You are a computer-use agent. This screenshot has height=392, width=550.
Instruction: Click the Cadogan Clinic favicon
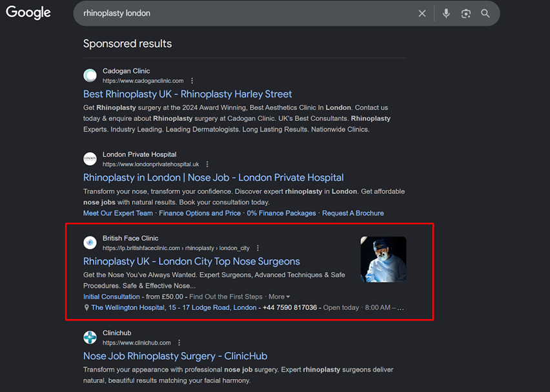[x=90, y=75]
